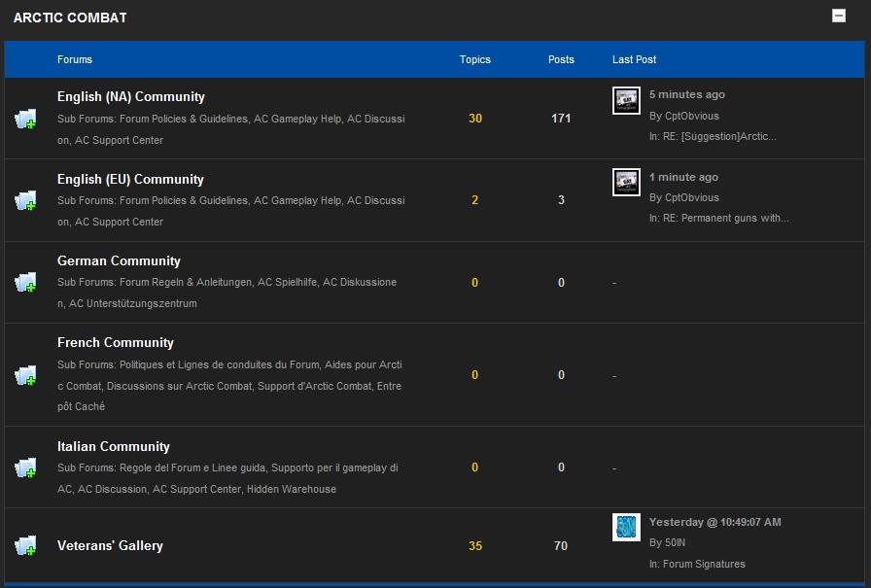
Task: Click post count 70 for Veterans' Gallery
Action: 561,546
